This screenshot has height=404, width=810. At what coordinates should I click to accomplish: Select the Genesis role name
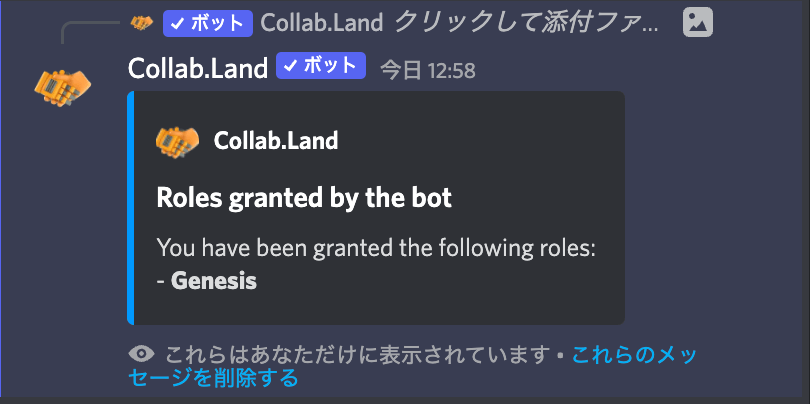(214, 282)
